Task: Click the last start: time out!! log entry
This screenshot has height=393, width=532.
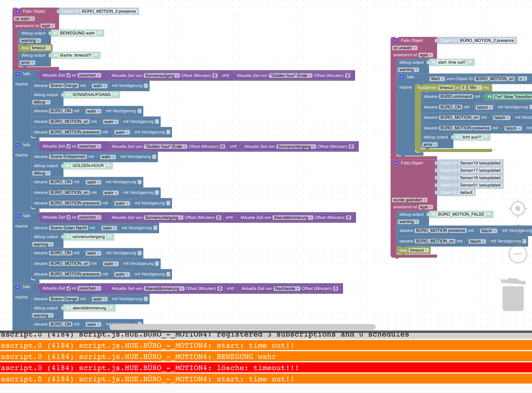Action: pyautogui.click(x=266, y=379)
